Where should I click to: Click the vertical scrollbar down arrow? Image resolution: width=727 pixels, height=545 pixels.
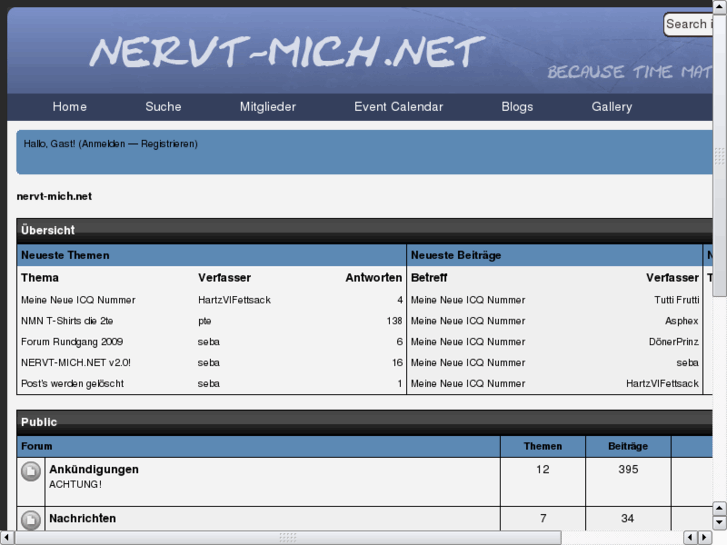[719, 522]
